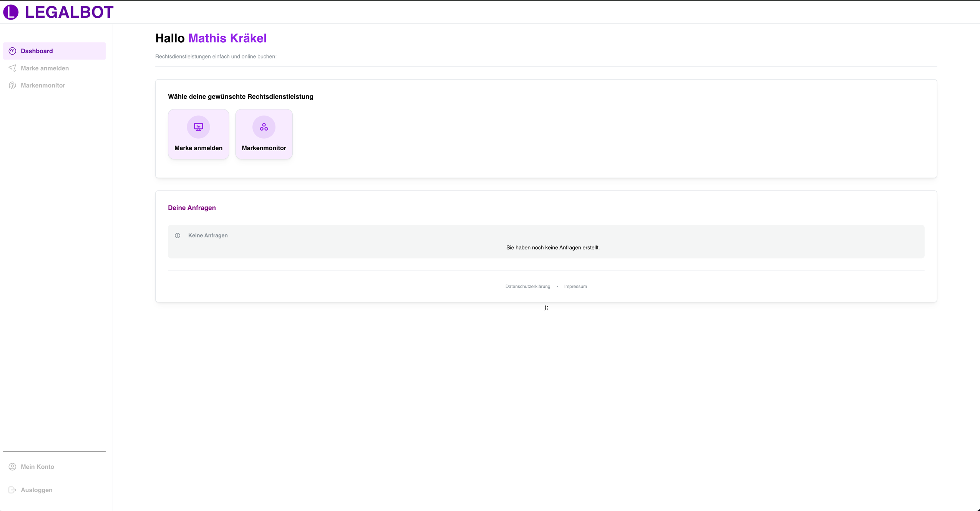The height and width of the screenshot is (511, 980).
Task: Choose the Marke anmelden service card label
Action: point(198,148)
